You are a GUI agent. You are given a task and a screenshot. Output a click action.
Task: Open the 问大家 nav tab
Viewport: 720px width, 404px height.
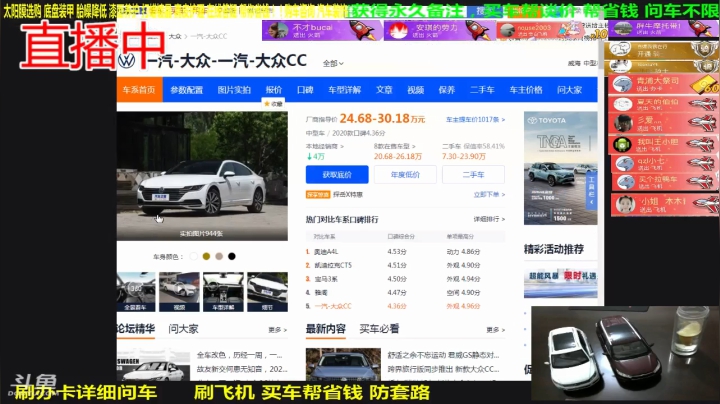[569, 90]
